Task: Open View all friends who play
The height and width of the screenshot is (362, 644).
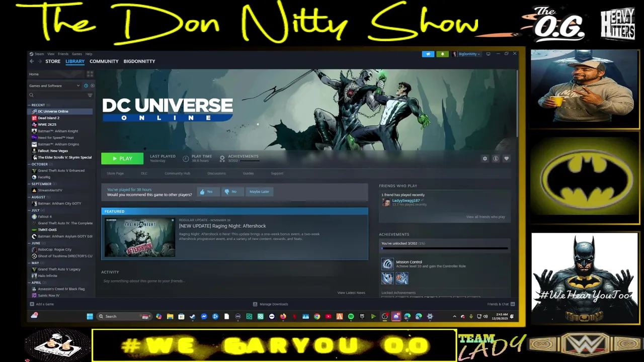Action: (x=486, y=217)
